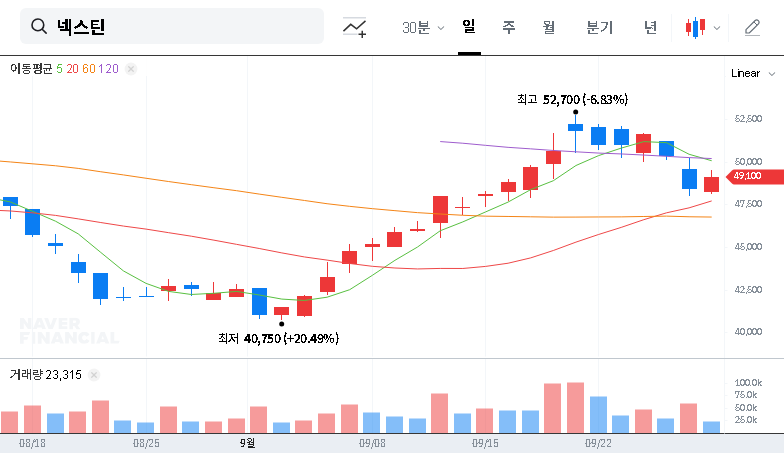This screenshot has width=784, height=453.
Task: Switch to the 주 weekly tab
Action: pyautogui.click(x=508, y=27)
